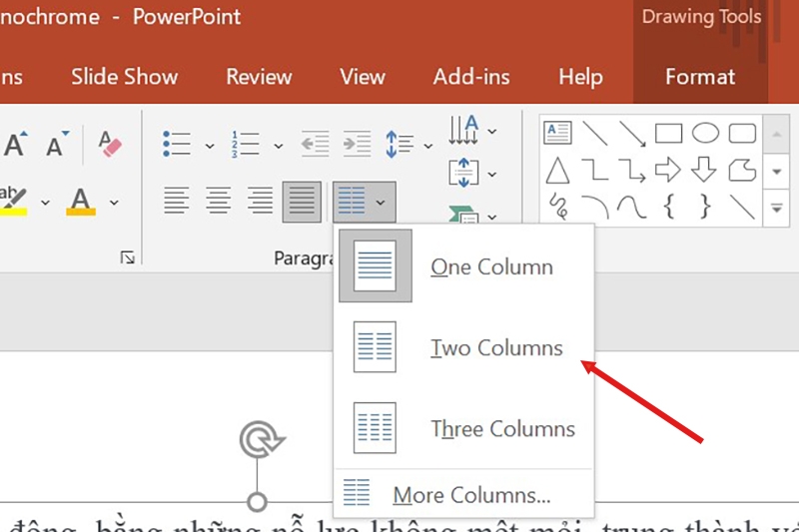Click the Align Text vertical icon
Screen dimensions: 799x532
(x=463, y=173)
